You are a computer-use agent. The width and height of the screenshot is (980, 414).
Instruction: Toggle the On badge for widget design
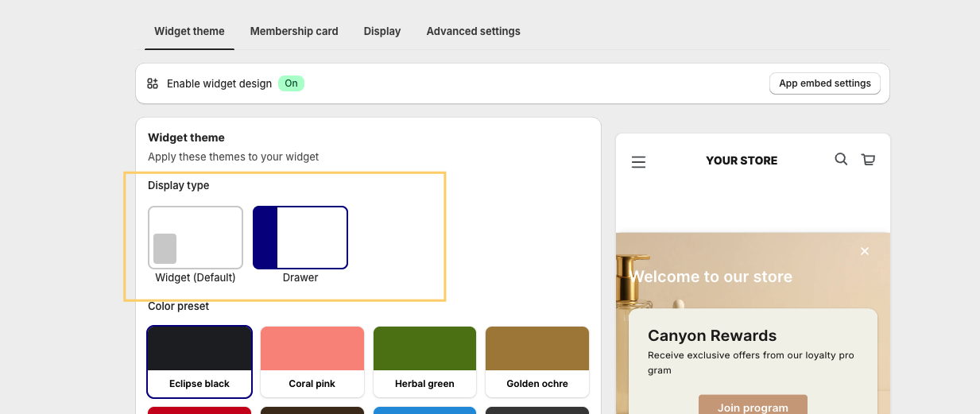point(291,83)
